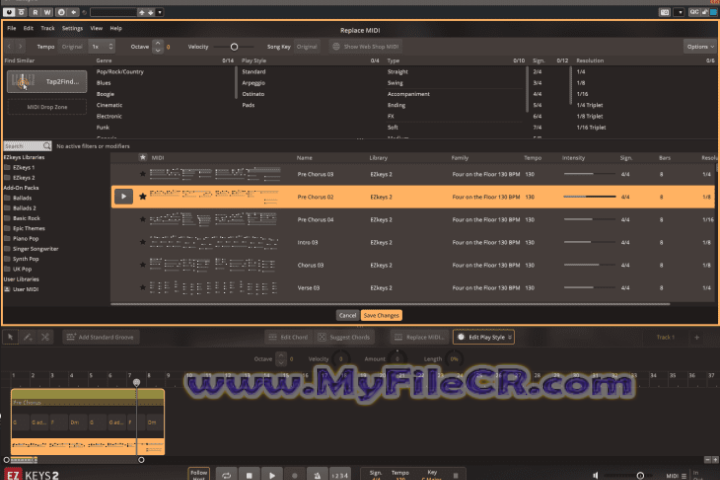Click the timeline playhead marker
Viewport: 720px width, 480px height.
[x=136, y=382]
